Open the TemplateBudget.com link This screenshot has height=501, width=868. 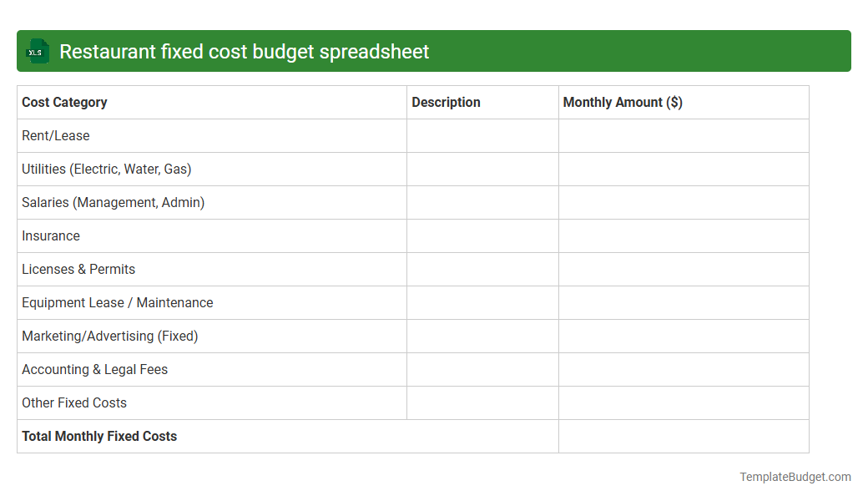795,477
